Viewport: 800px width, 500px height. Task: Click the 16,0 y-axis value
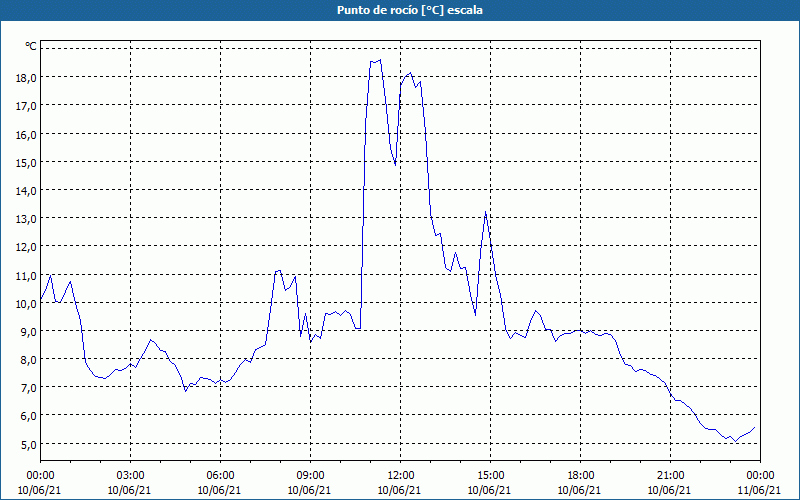point(26,135)
